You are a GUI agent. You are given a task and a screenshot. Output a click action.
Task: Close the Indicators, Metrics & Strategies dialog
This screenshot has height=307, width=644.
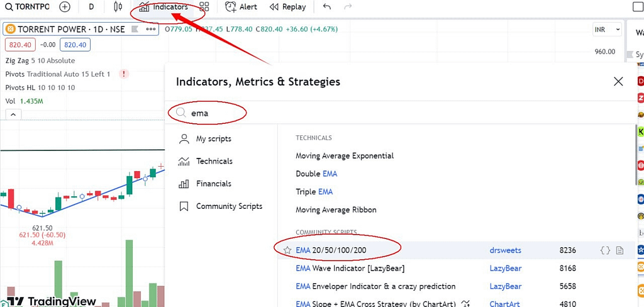point(618,81)
